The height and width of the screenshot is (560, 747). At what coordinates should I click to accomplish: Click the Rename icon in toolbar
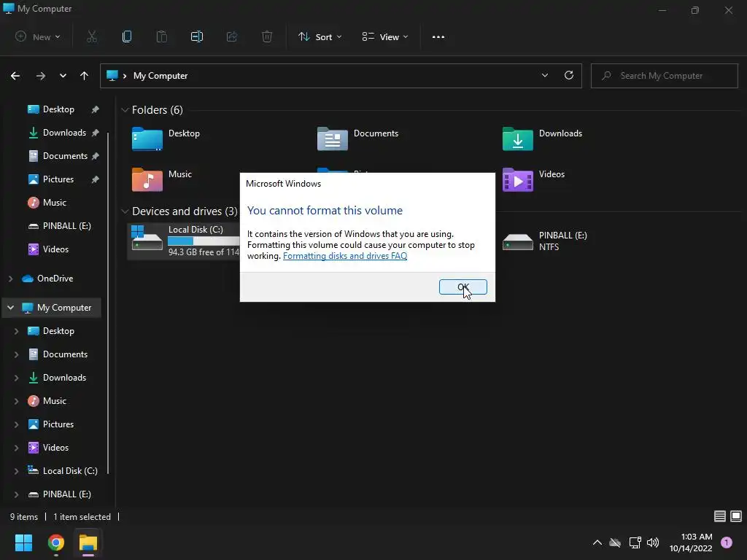pos(197,36)
